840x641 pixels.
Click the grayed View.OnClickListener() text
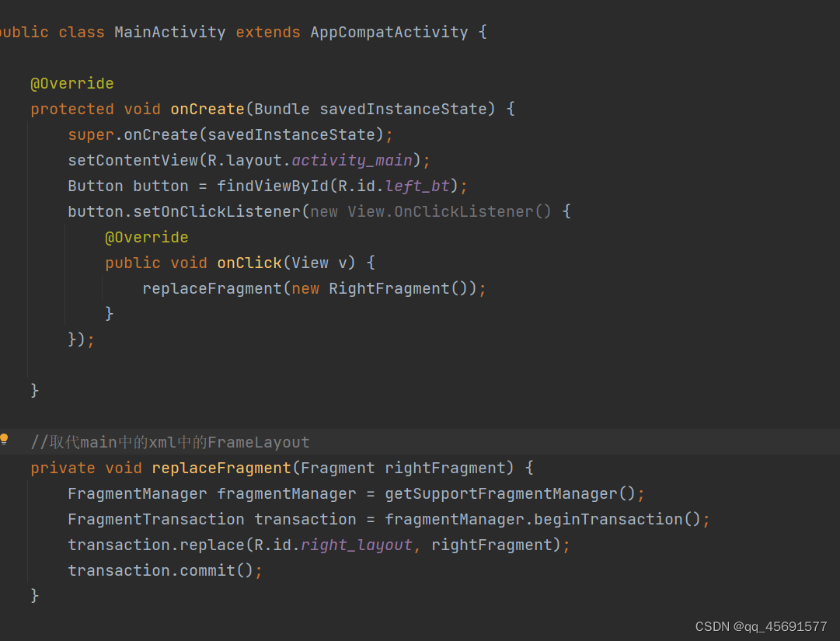pyautogui.click(x=449, y=212)
